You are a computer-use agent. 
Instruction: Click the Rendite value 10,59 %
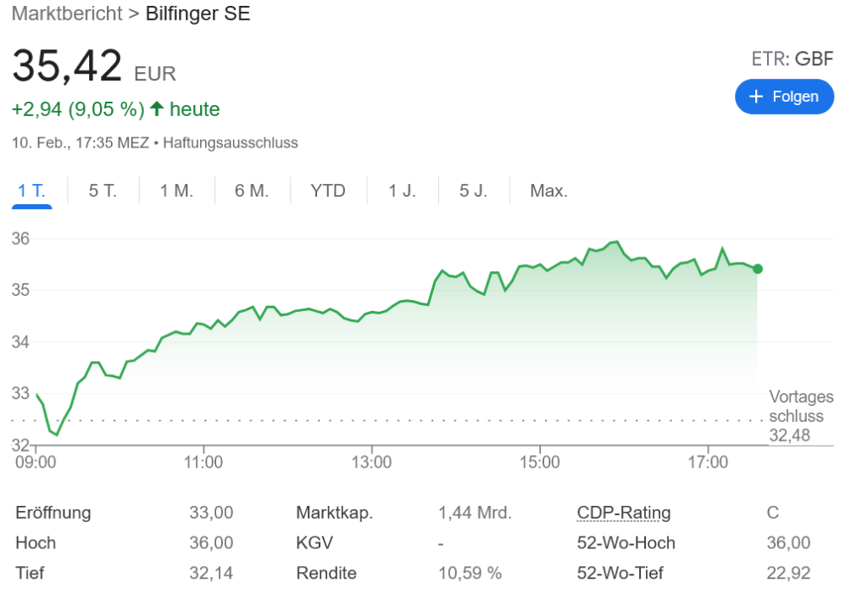coord(470,573)
